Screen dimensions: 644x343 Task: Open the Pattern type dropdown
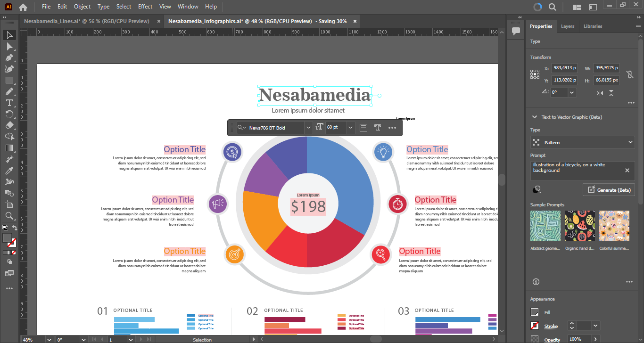click(x=582, y=142)
